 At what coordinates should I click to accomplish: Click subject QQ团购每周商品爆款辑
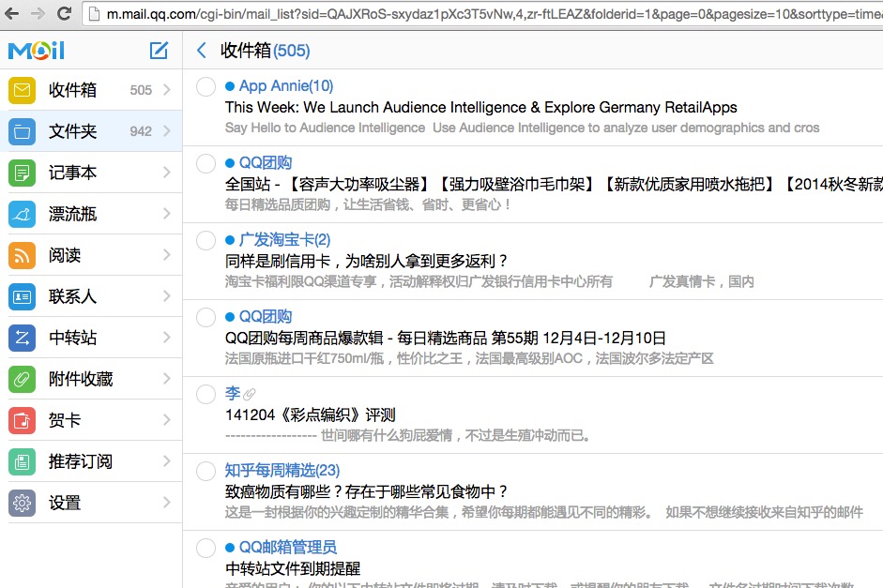(x=446, y=339)
